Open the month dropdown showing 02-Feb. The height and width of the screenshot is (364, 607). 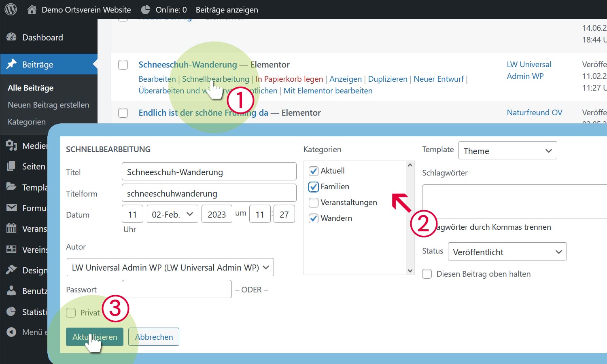point(172,214)
